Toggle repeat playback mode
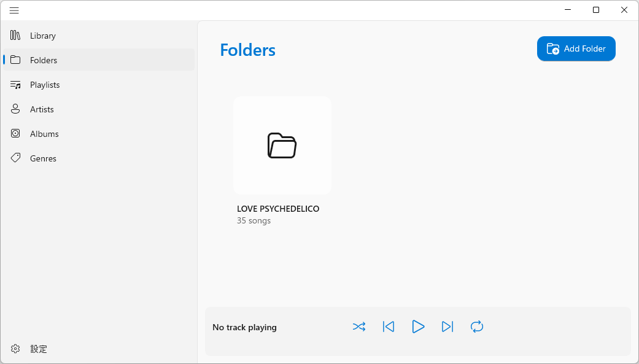The height and width of the screenshot is (364, 639). pos(477,327)
